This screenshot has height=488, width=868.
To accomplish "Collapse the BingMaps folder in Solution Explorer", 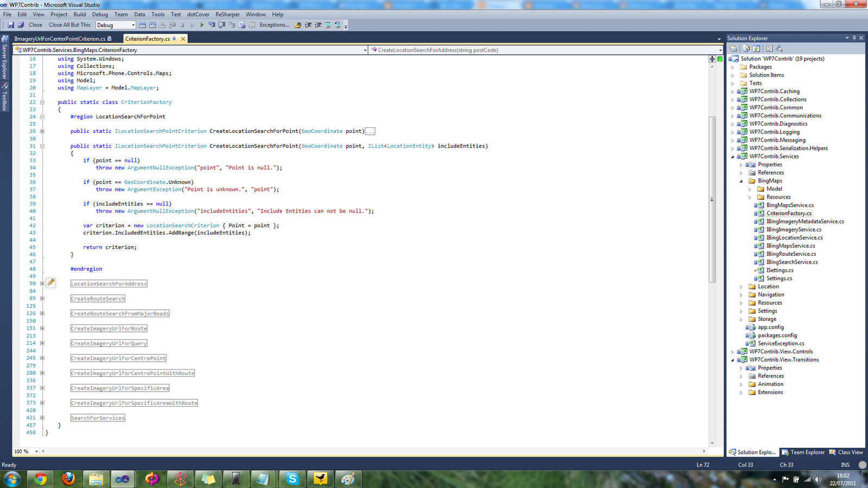I will pos(741,181).
